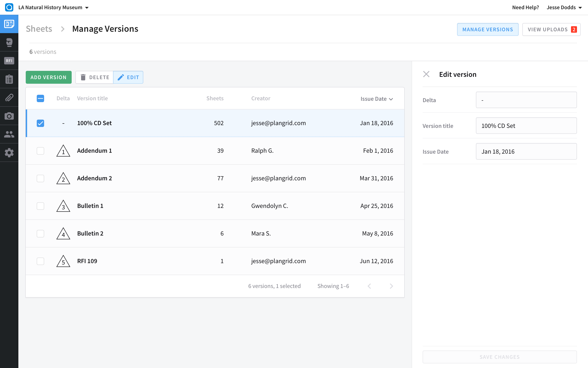
Task: Check the Bulletin 2 row checkbox
Action: point(40,233)
